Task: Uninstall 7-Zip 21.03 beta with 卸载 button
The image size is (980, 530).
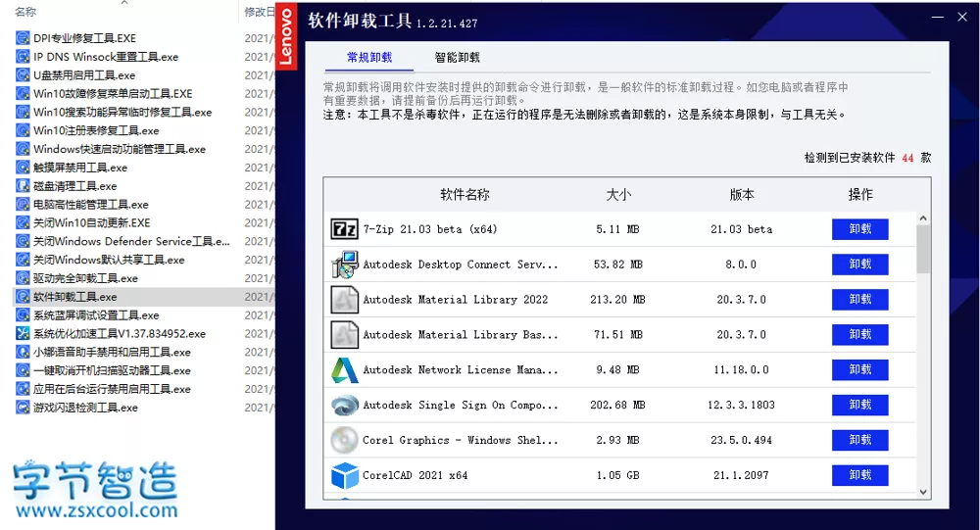Action: pyautogui.click(x=860, y=229)
